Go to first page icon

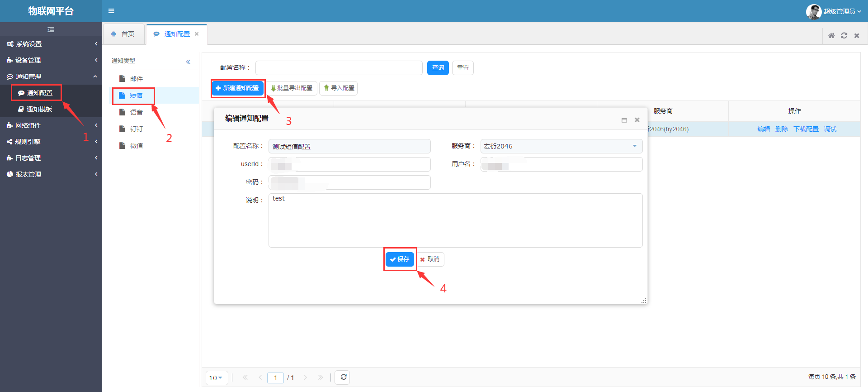tap(245, 378)
